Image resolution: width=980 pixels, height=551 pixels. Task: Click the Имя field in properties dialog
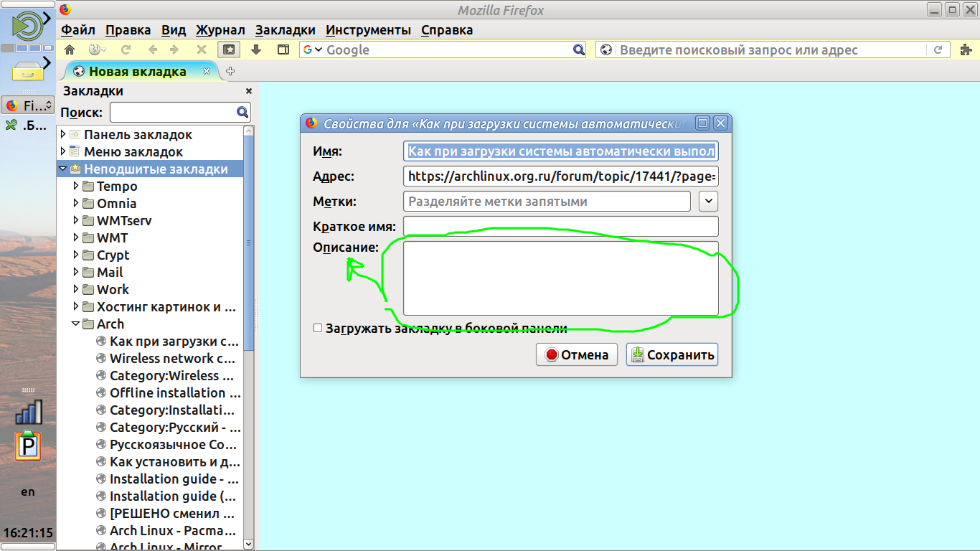tap(561, 151)
